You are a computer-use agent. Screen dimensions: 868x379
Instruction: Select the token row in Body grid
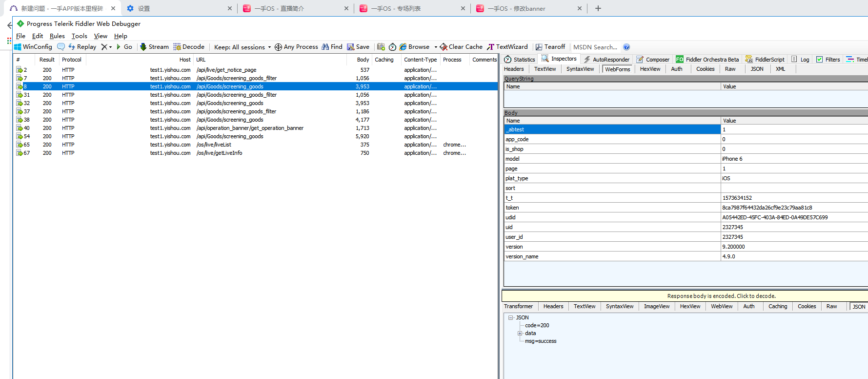click(686, 208)
